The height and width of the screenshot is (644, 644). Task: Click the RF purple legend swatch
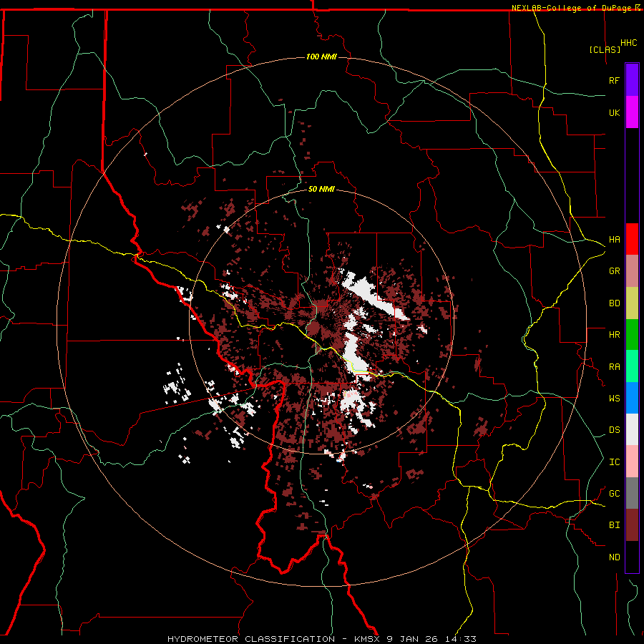coord(632,80)
